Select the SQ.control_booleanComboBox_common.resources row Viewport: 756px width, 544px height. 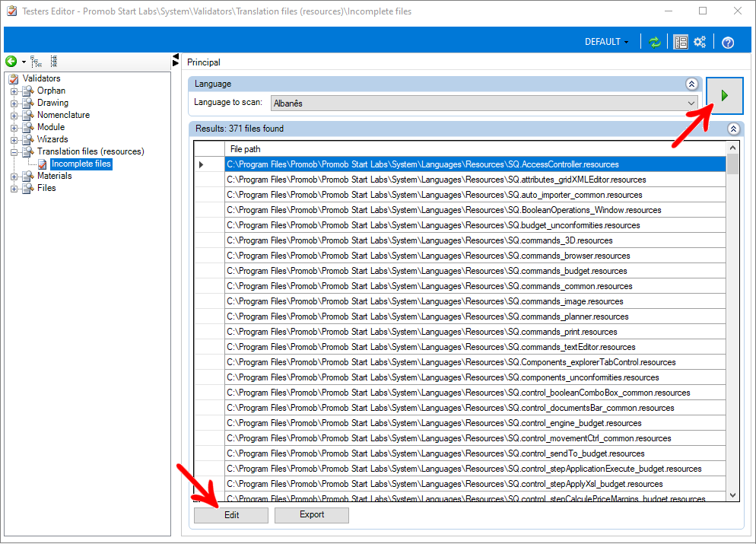coord(475,393)
